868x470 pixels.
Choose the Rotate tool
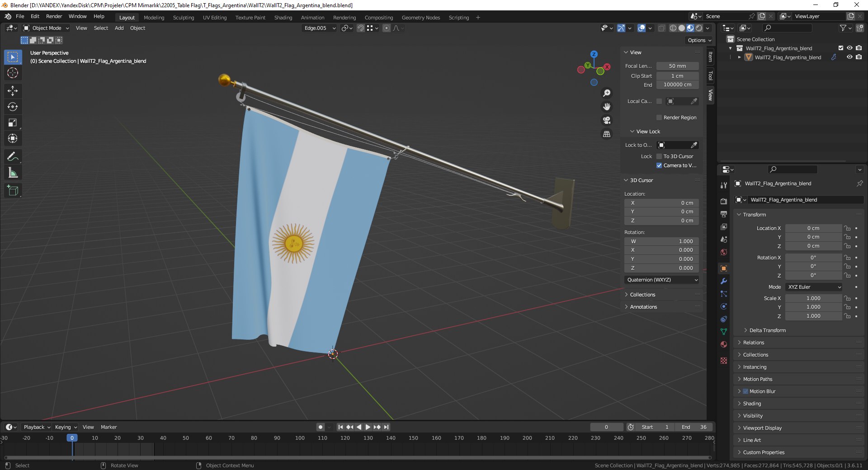13,107
